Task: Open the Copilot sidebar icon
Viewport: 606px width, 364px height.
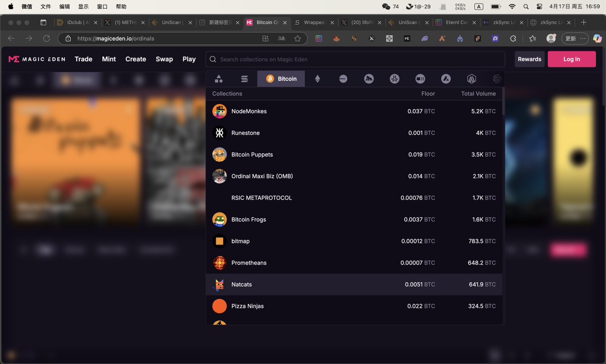Action: click(597, 38)
